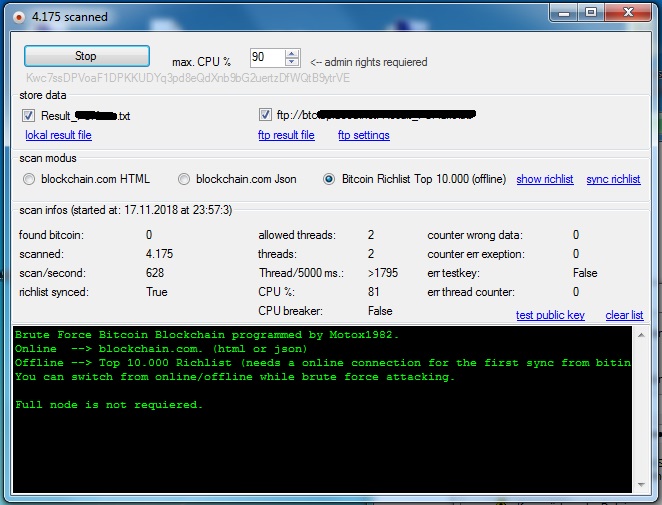The width and height of the screenshot is (662, 505).
Task: Uncheck the Result txt file checkbox
Action: (28, 115)
